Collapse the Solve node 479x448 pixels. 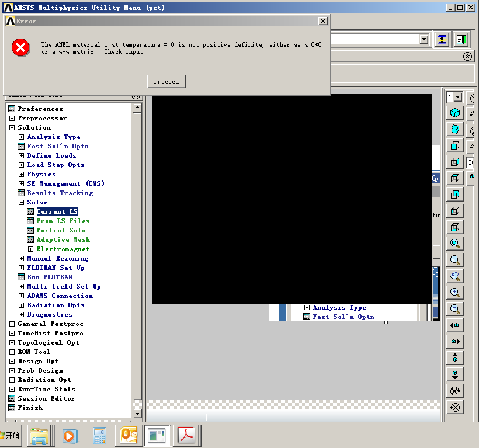(22, 202)
